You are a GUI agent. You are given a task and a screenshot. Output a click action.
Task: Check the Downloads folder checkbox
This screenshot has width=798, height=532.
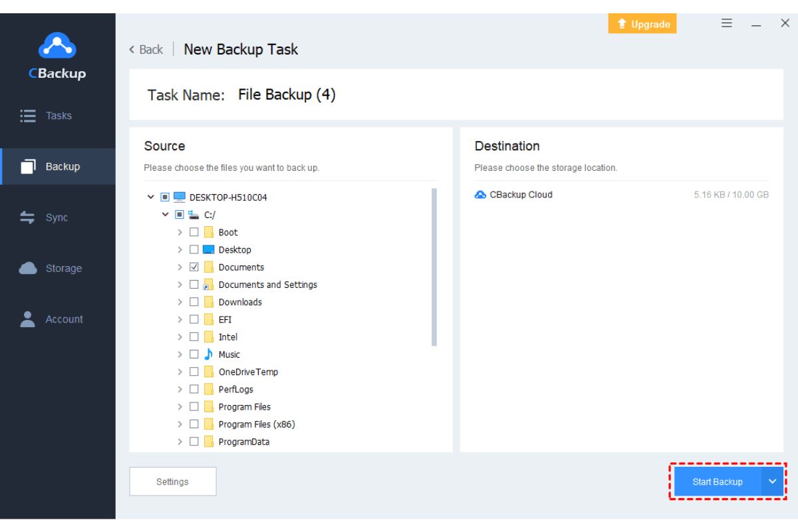(194, 302)
